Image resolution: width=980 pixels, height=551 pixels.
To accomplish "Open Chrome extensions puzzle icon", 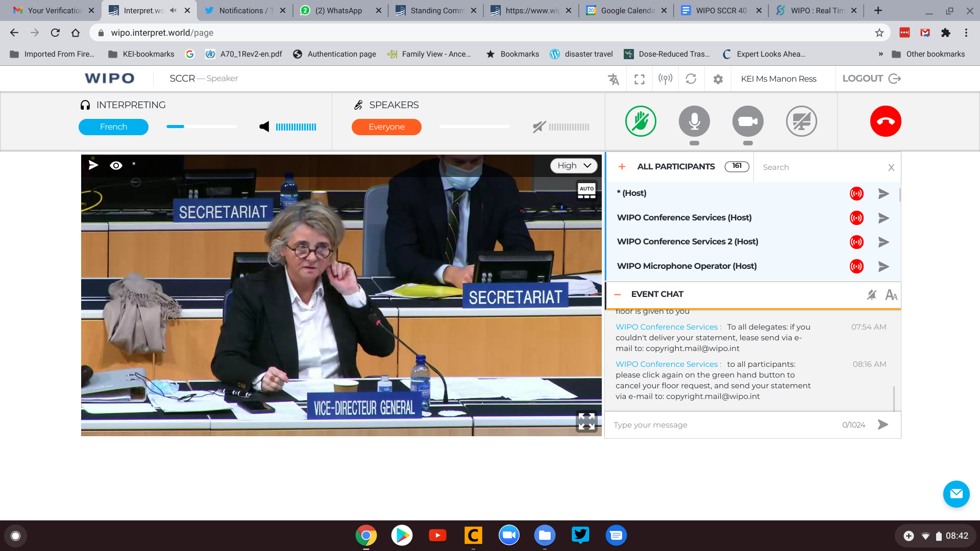I will pos(946,33).
